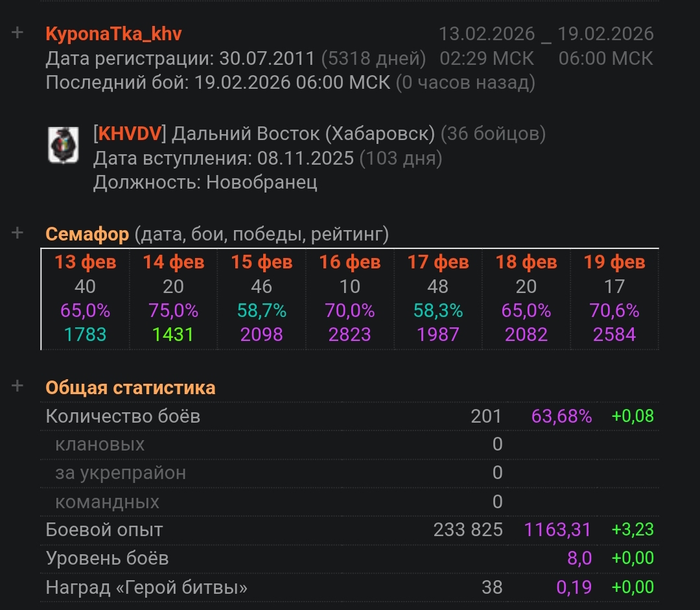The image size is (700, 610).
Task: Click the rating value 2823
Action: click(x=350, y=334)
